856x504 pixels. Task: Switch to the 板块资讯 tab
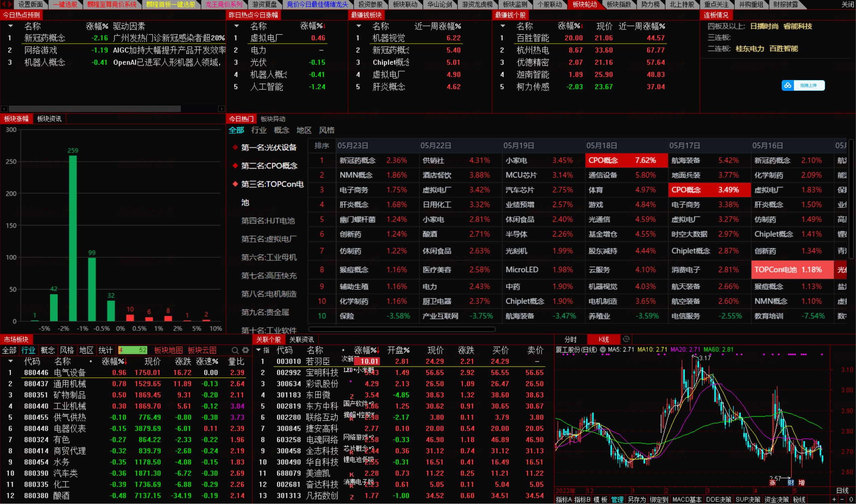(49, 119)
